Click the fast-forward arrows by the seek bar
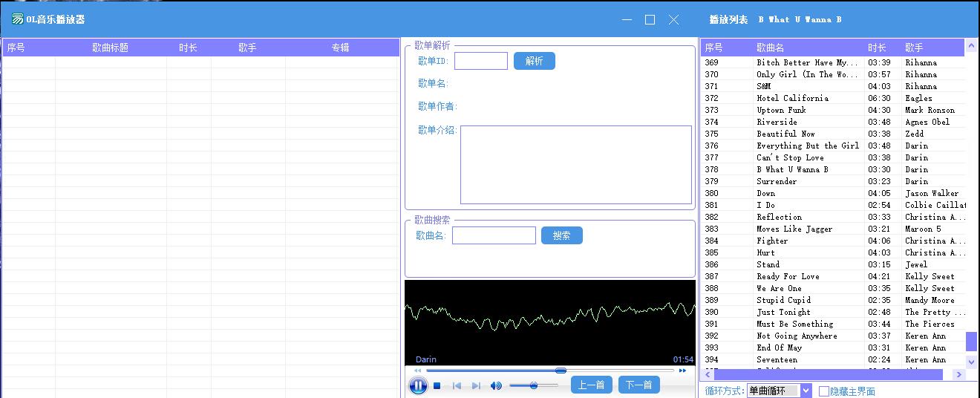Image resolution: width=980 pixels, height=398 pixels. coord(683,370)
